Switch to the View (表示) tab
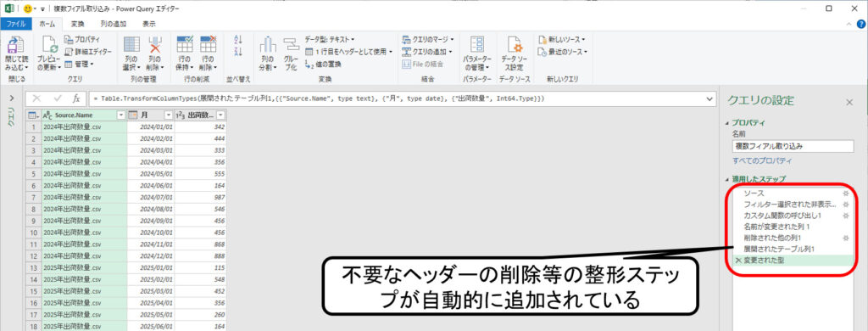The image size is (868, 331). (x=149, y=24)
